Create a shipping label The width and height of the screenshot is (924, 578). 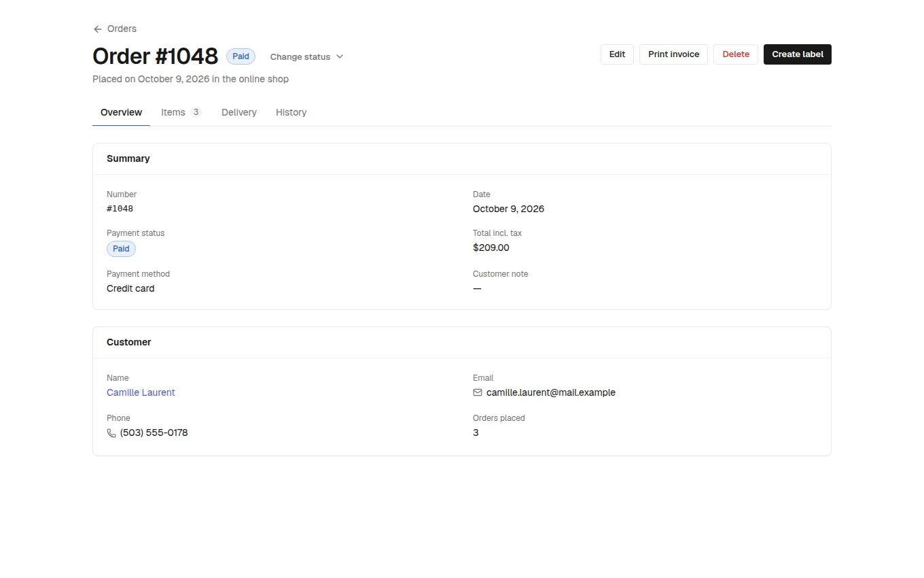(797, 54)
